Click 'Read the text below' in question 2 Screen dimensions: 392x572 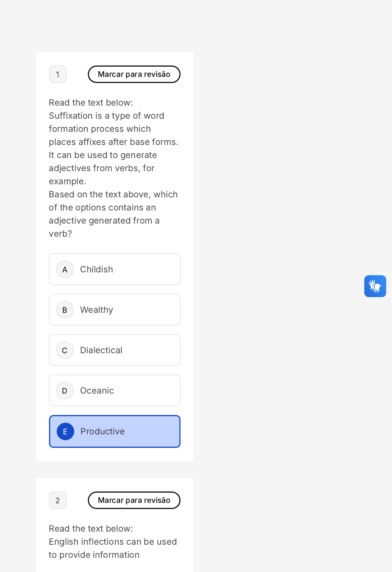(91, 529)
